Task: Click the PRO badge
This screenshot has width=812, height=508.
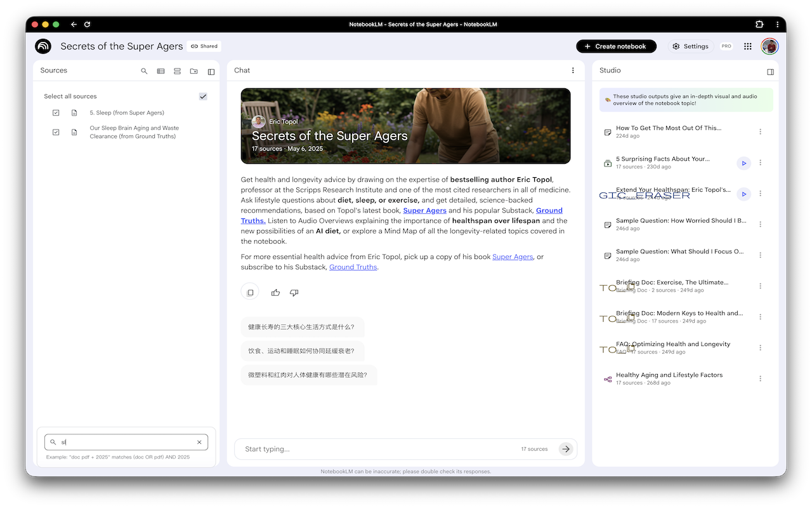Action: click(726, 46)
